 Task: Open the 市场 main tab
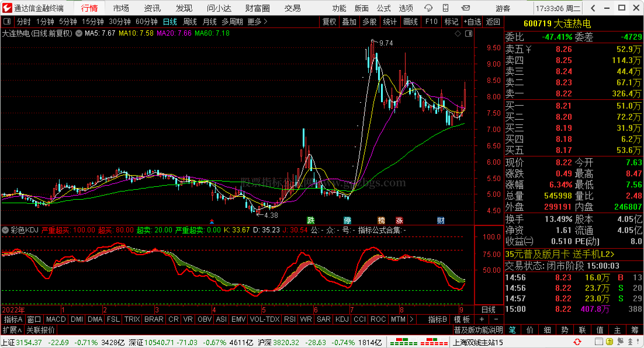pos(121,8)
